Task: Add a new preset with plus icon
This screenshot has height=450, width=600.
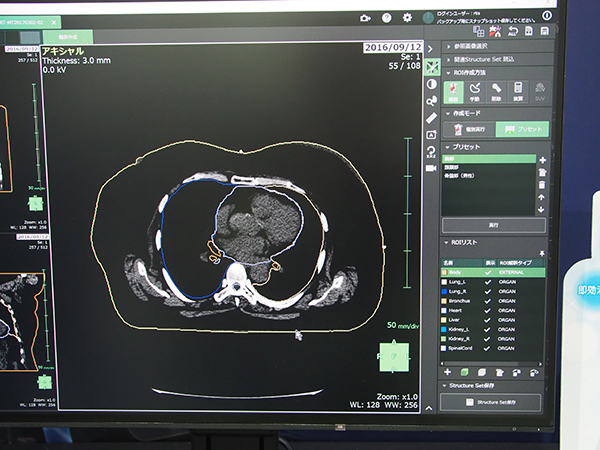Action: click(x=542, y=159)
